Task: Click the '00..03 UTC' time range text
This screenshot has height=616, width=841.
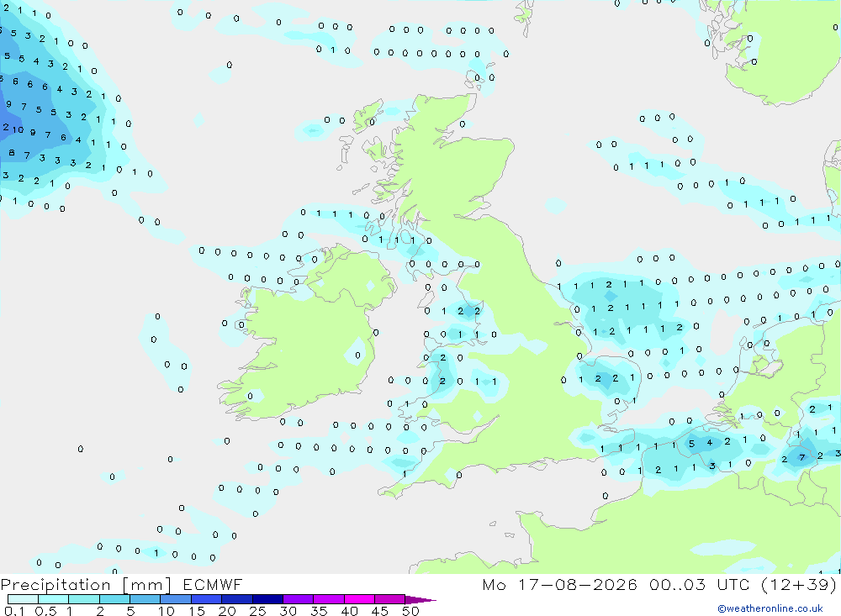Action: [x=699, y=585]
